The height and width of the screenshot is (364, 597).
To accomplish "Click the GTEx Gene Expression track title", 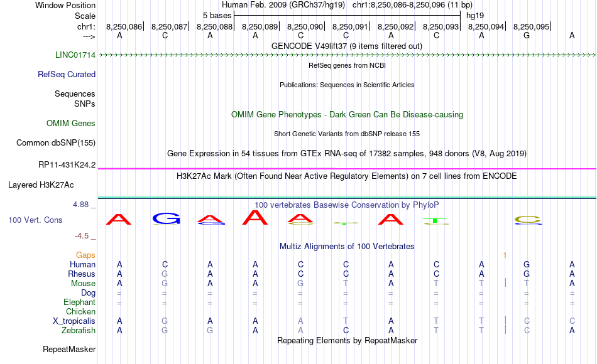I will pos(347,154).
